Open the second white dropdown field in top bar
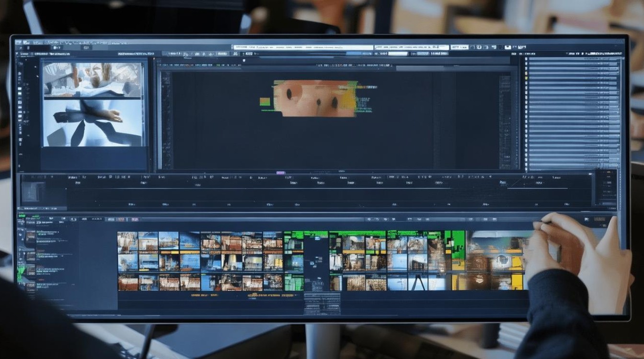Image resolution: width=644 pixels, height=359 pixels. coord(412,48)
